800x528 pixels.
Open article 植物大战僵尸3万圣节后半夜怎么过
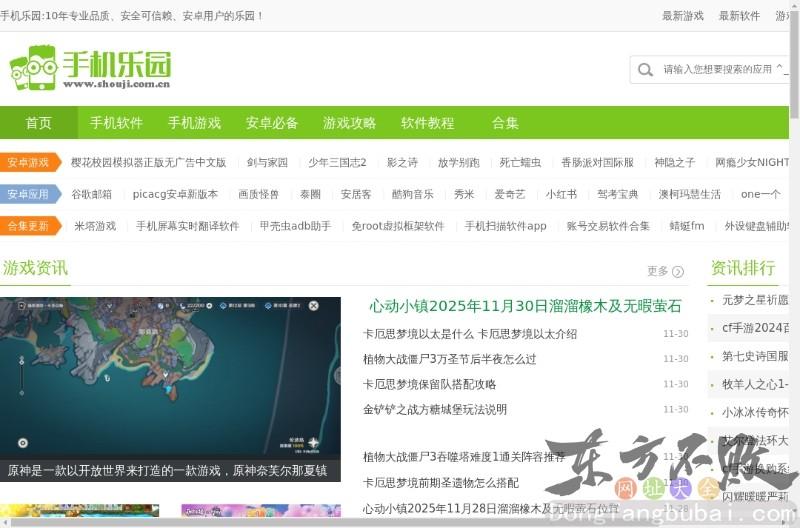pos(449,359)
